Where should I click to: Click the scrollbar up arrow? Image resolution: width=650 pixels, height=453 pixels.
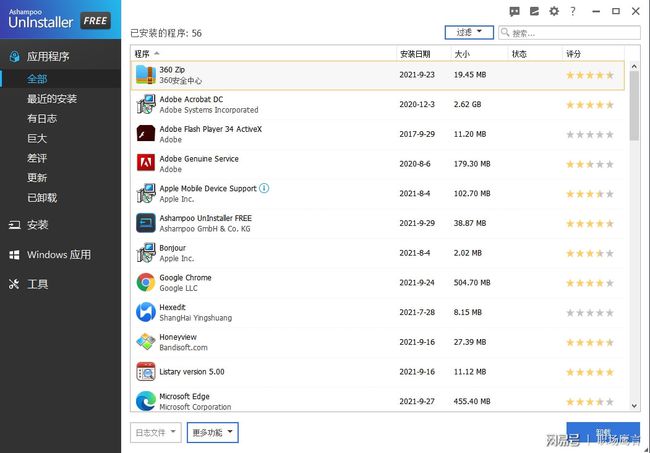pos(634,66)
